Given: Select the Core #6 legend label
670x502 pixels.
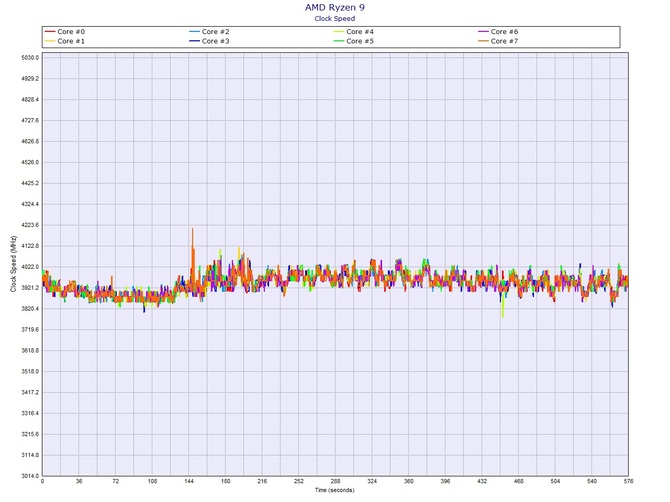Looking at the screenshot, I should pos(504,32).
